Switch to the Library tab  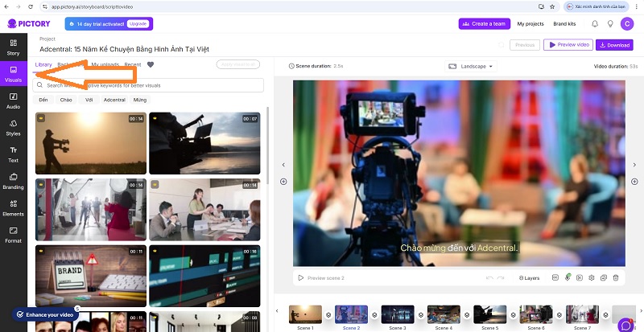[x=43, y=64]
